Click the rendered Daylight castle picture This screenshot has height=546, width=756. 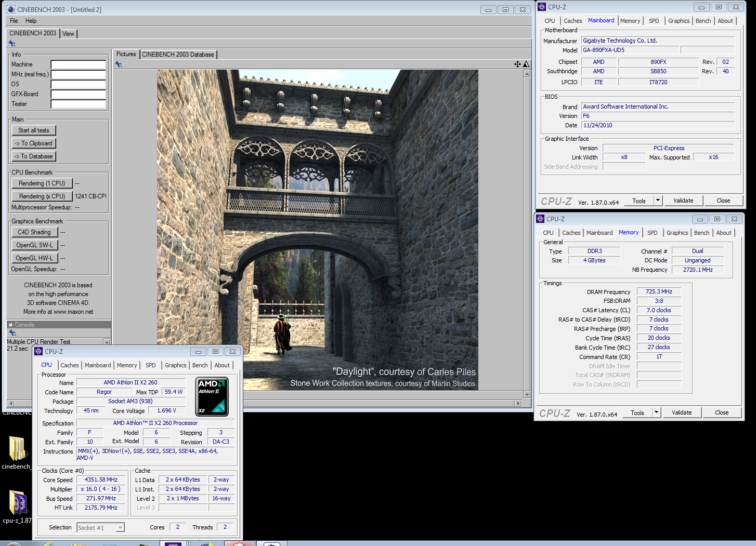point(317,230)
